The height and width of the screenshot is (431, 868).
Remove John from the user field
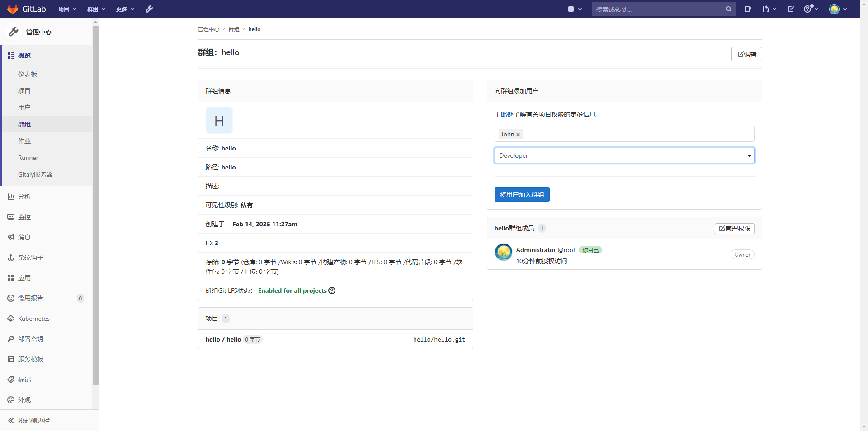pyautogui.click(x=518, y=135)
